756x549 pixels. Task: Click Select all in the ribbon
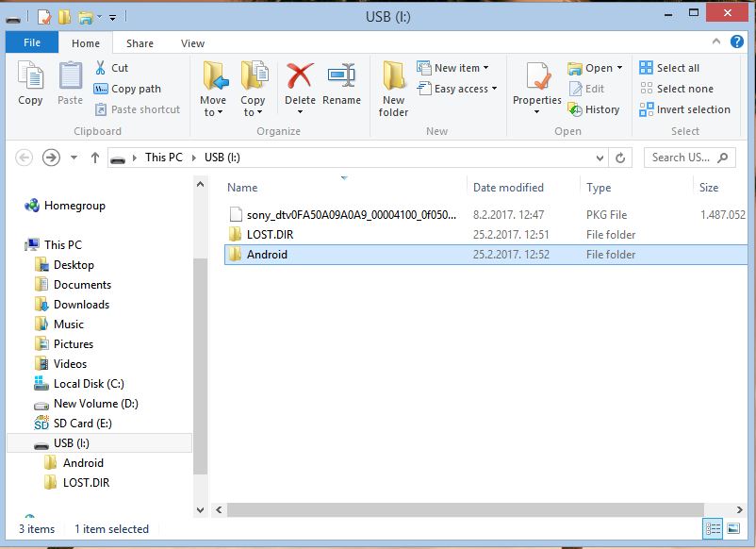tap(669, 68)
